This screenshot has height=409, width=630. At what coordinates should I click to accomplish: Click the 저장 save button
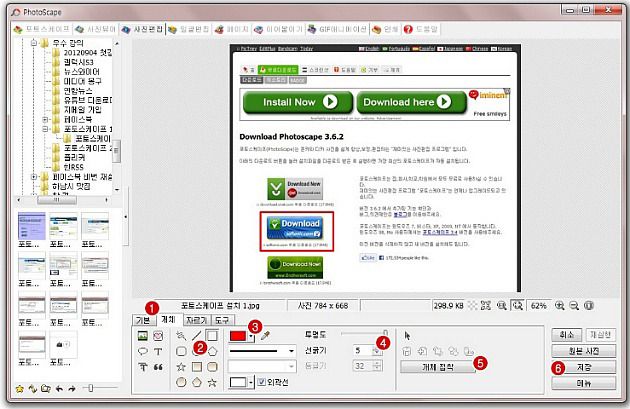pyautogui.click(x=584, y=367)
